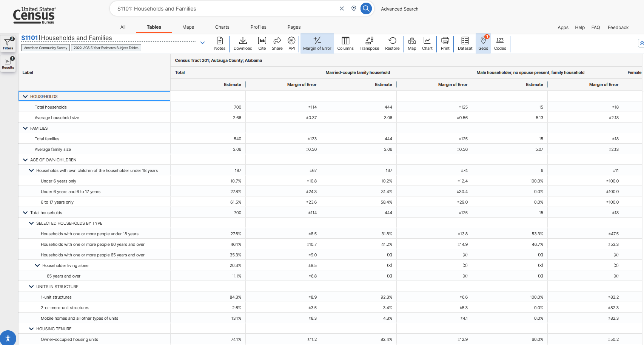Select the Charts tab
644x345 pixels.
click(222, 27)
